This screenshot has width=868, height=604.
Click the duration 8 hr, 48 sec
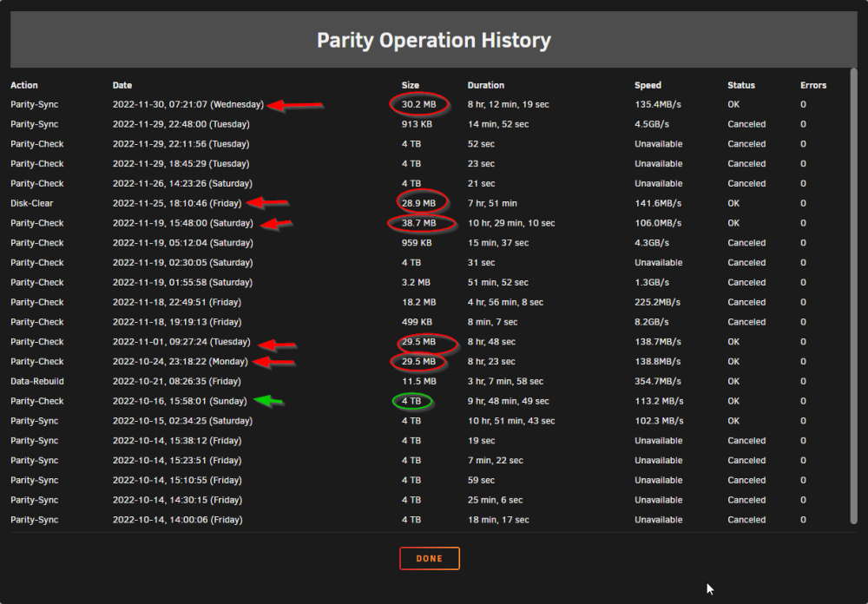point(491,342)
